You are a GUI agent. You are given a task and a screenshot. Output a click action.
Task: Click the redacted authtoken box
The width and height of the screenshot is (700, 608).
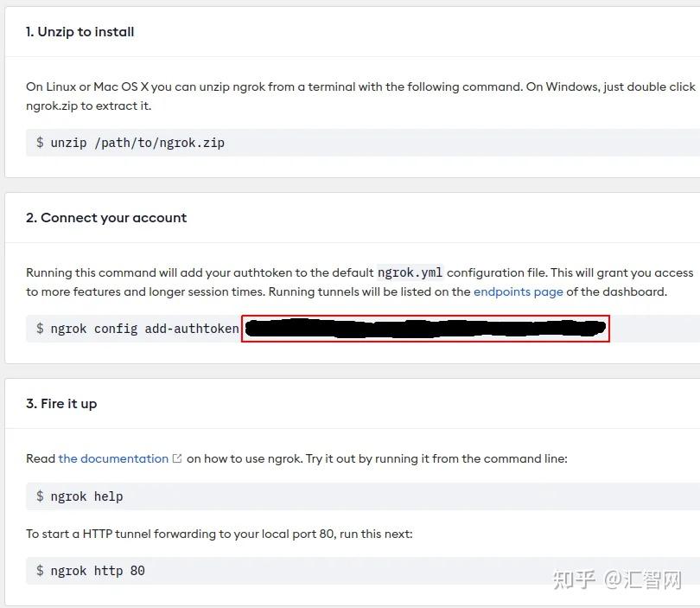click(425, 329)
